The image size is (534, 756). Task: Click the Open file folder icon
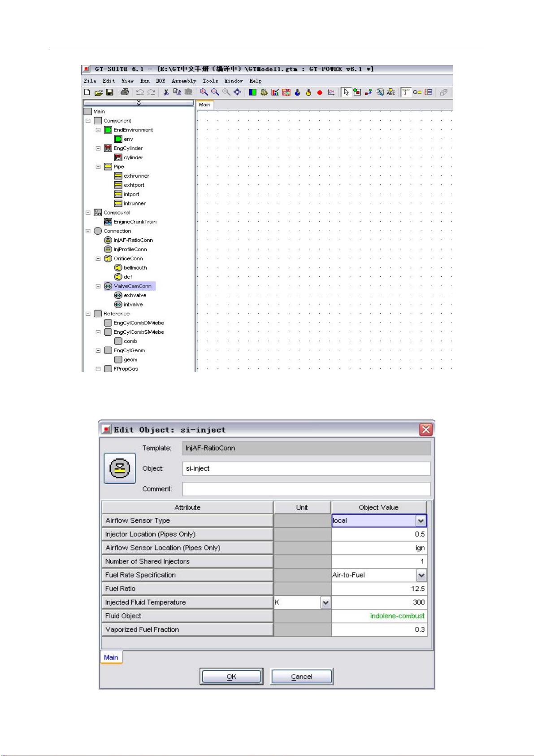[x=98, y=92]
